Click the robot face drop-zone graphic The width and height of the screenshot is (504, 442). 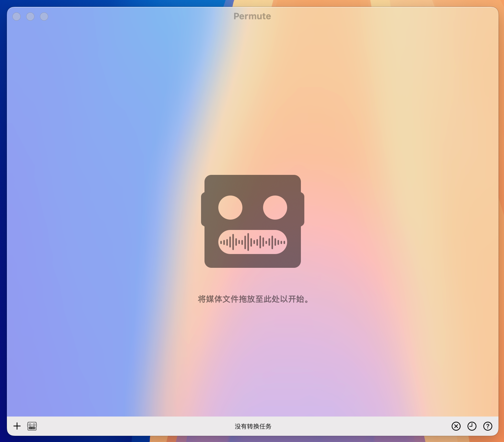[252, 220]
